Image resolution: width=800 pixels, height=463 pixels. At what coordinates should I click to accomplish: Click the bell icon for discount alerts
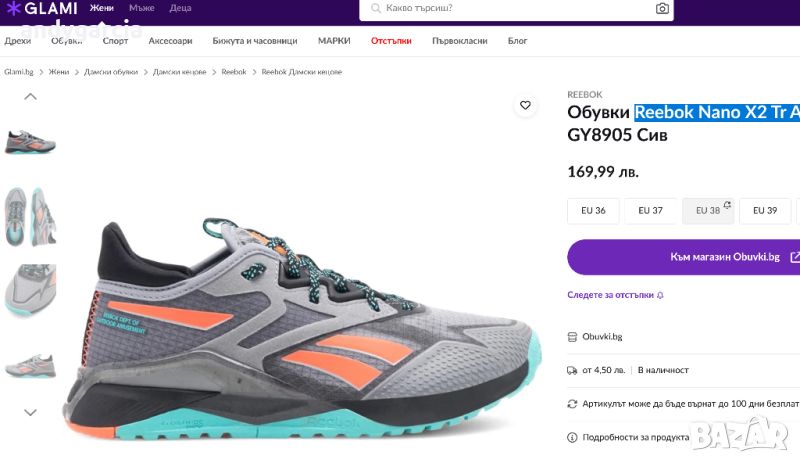(660, 295)
